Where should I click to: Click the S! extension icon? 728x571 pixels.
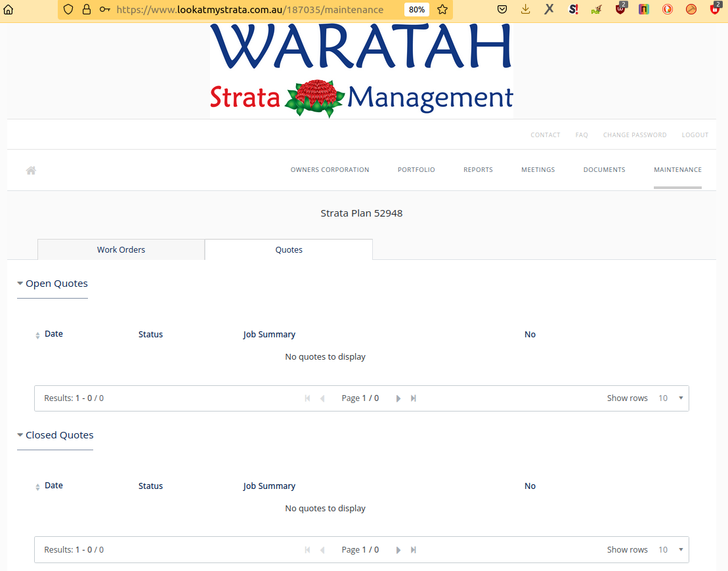click(x=573, y=9)
